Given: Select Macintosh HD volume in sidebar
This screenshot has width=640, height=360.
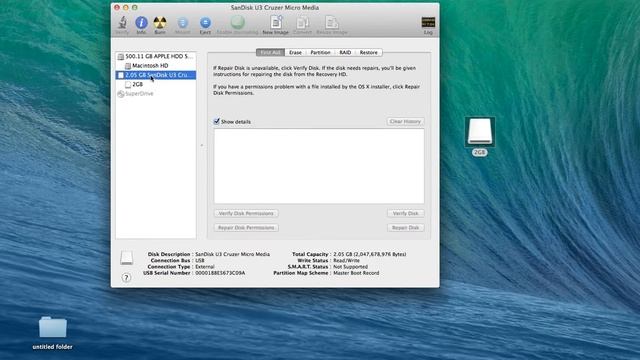Looking at the screenshot, I should coord(156,66).
